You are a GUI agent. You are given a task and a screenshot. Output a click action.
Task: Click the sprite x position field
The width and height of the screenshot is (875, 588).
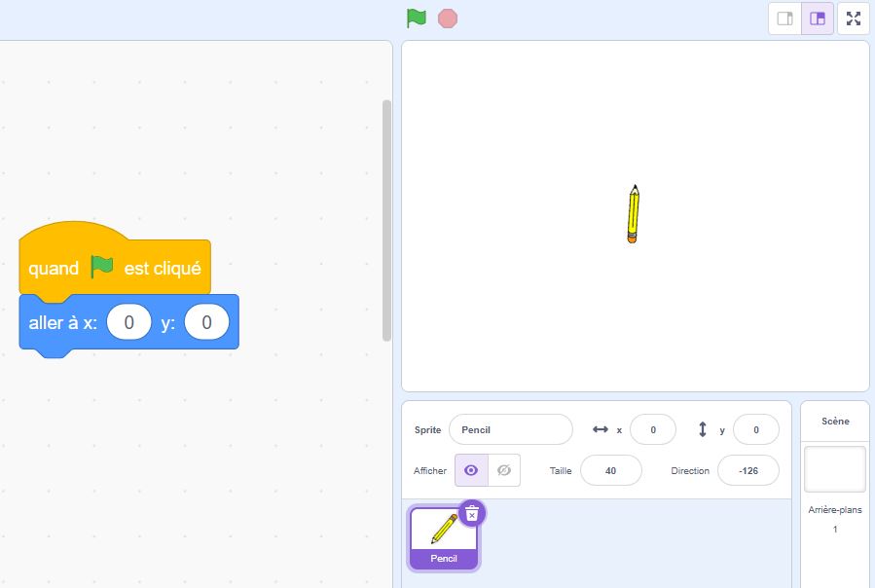pyautogui.click(x=653, y=429)
